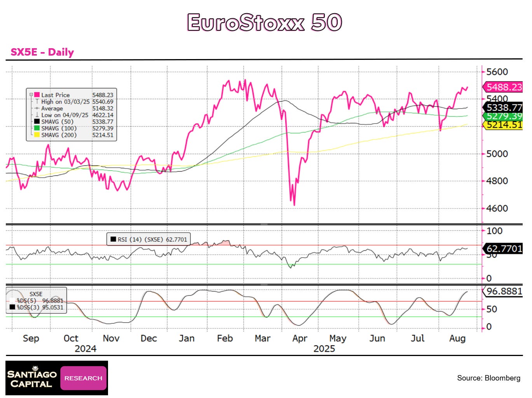Click the 5148.32 average value in legend

pos(103,108)
